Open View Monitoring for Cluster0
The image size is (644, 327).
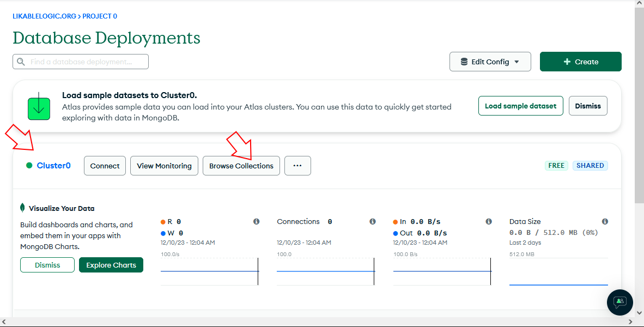click(x=164, y=166)
